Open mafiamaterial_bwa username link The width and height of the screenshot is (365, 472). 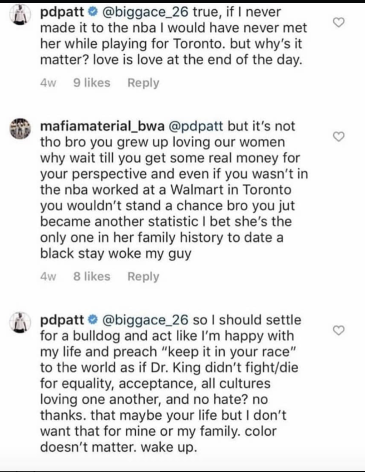102,127
